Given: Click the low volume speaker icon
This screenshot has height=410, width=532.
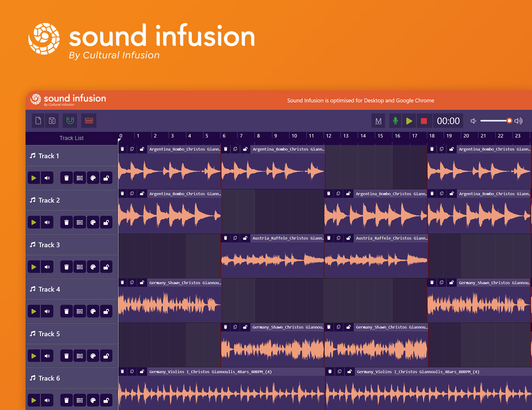Looking at the screenshot, I should [473, 121].
